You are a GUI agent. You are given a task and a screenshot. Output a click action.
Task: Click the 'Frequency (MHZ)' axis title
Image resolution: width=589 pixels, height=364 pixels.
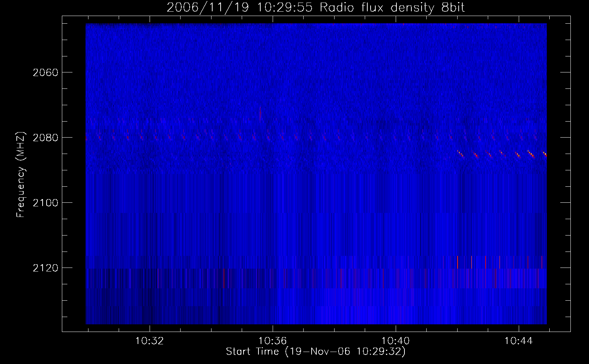pos(21,175)
